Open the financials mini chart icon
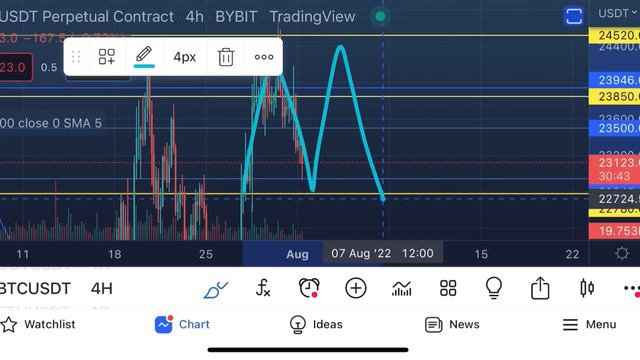Viewport: 640px width, 360px height. click(x=402, y=289)
